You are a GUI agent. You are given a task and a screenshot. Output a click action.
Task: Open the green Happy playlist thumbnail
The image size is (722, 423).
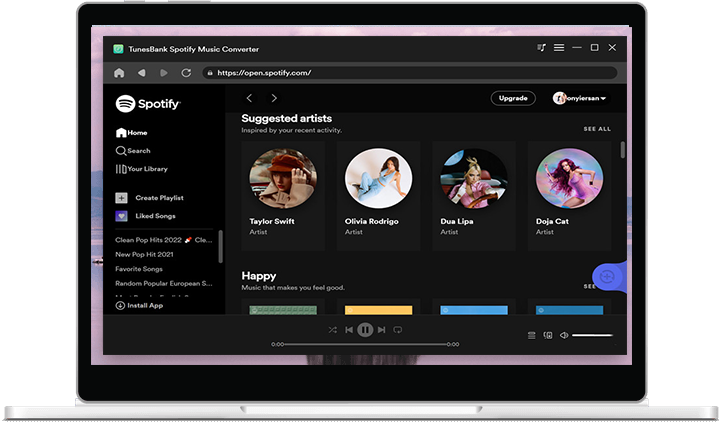tap(283, 310)
